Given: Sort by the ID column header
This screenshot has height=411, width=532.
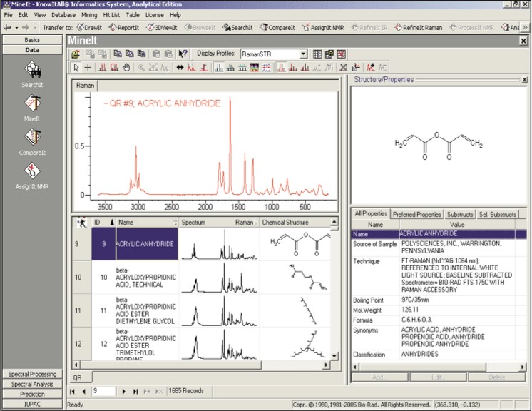Looking at the screenshot, I should 104,223.
